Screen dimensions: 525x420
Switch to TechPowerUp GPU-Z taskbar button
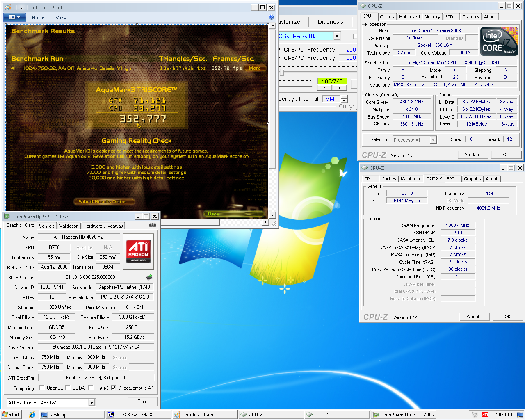point(403,415)
